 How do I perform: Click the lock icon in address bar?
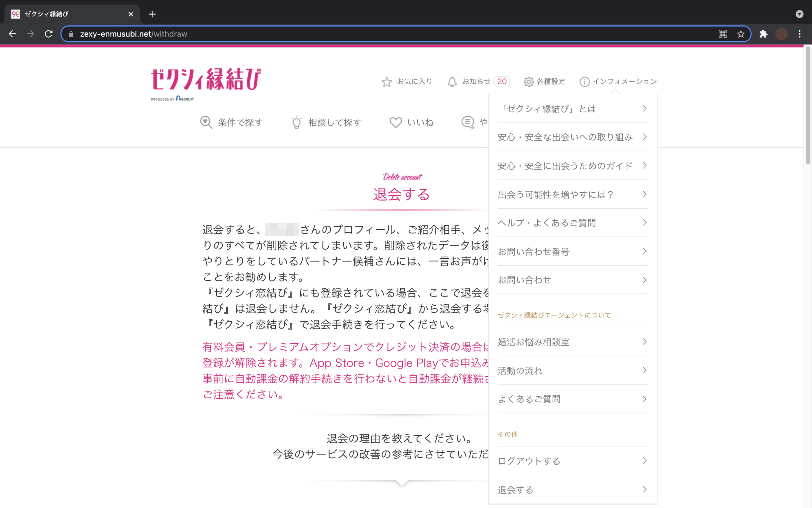pyautogui.click(x=71, y=34)
